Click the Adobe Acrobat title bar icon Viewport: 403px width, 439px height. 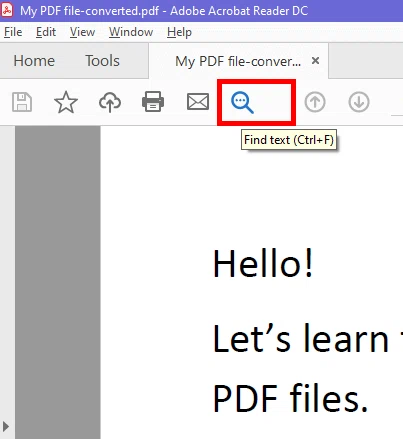(7, 10)
